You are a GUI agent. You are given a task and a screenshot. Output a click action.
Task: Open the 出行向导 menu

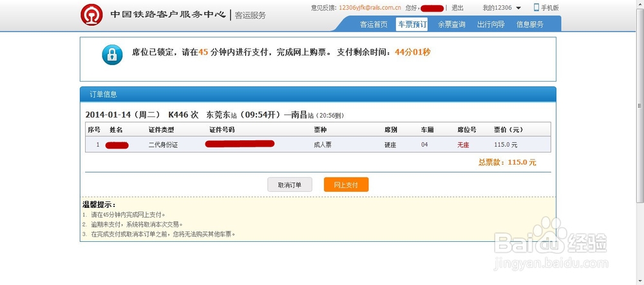tap(491, 24)
